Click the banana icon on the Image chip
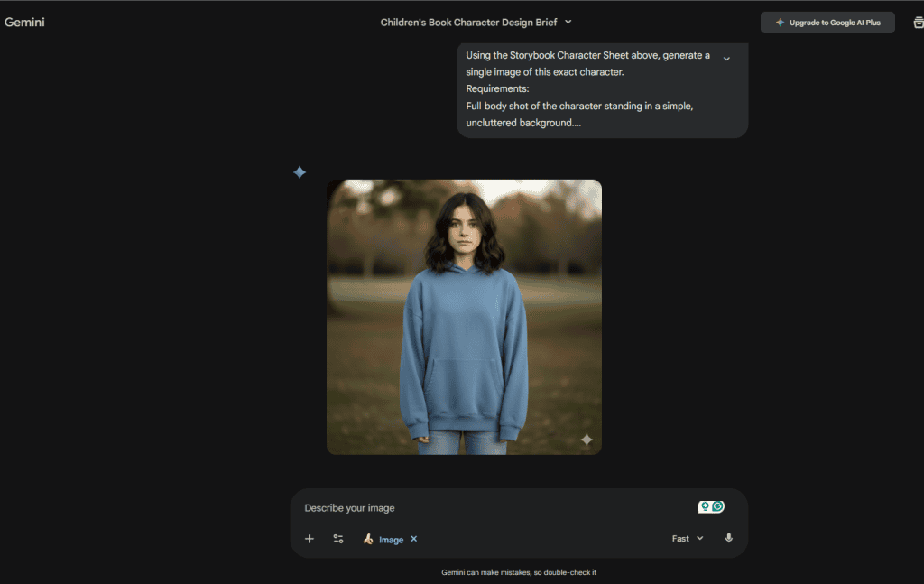 tap(368, 538)
